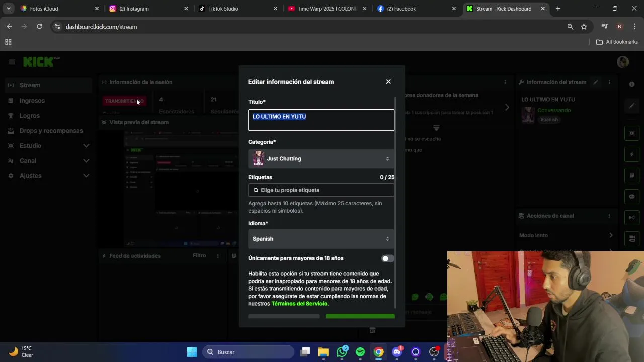This screenshot has width=644, height=362.
Task: Close the Editar información del stream dialog
Action: tap(388, 82)
